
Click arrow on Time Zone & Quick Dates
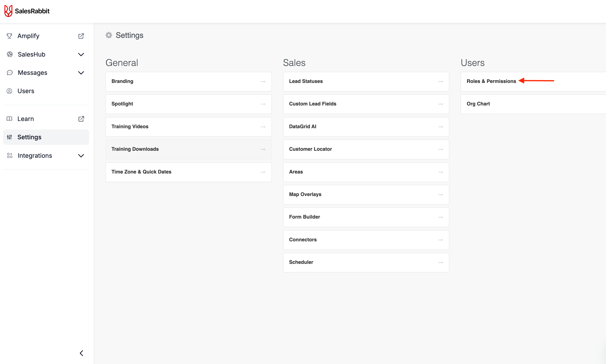263,172
